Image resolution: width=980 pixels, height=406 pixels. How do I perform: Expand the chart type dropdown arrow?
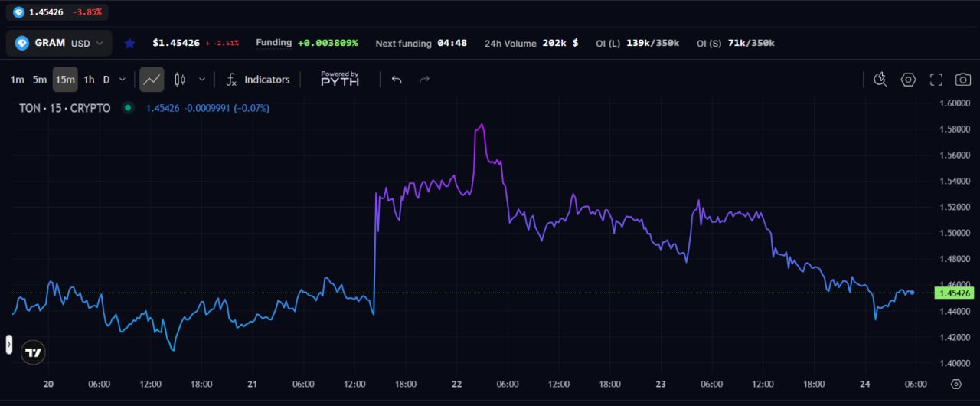pos(202,80)
